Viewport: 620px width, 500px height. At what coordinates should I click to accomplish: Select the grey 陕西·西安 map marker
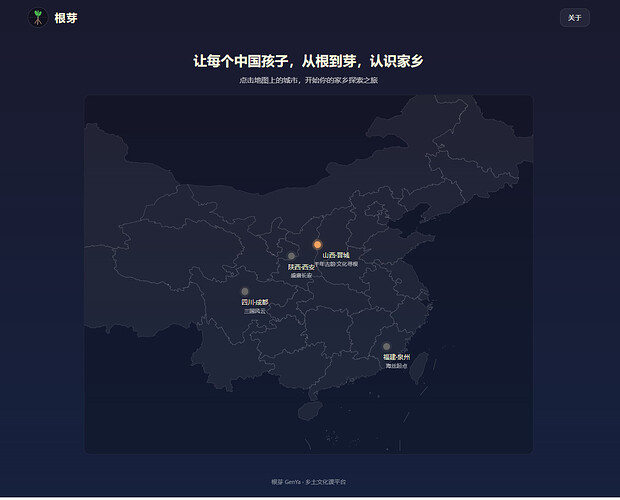(x=291, y=256)
